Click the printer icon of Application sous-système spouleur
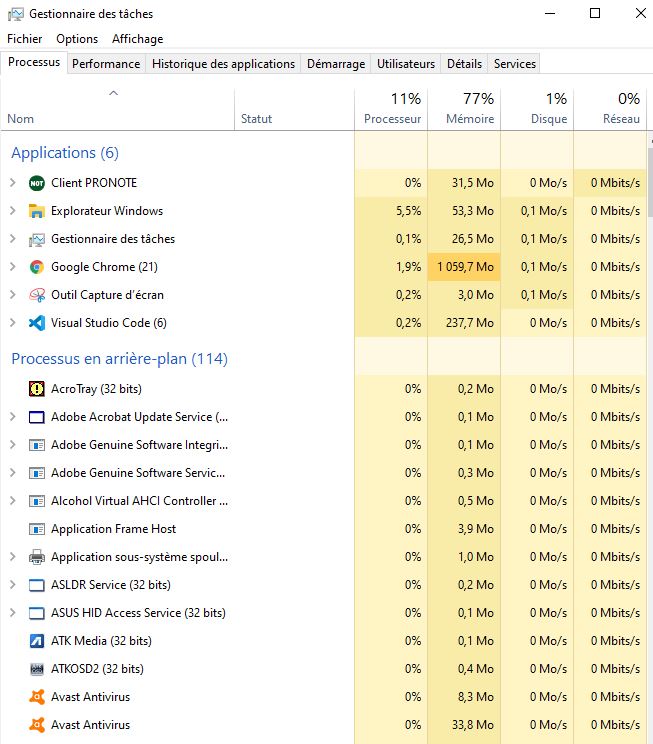The image size is (653, 744). (37, 557)
